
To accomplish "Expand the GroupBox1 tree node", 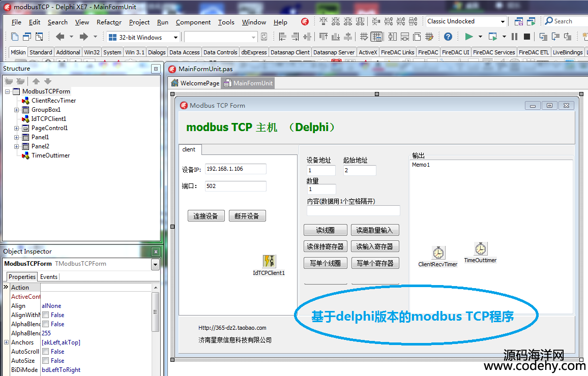I will pyautogui.click(x=16, y=110).
